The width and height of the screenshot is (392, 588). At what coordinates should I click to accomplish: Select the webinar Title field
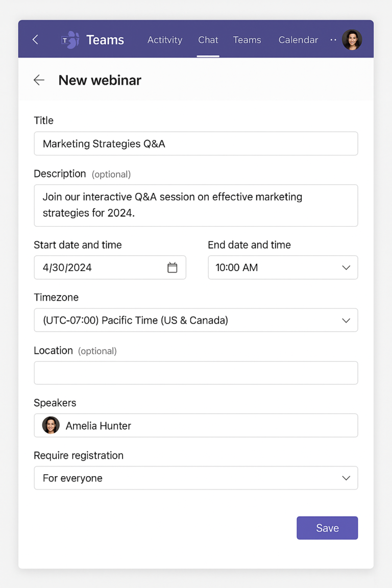pyautogui.click(x=196, y=143)
